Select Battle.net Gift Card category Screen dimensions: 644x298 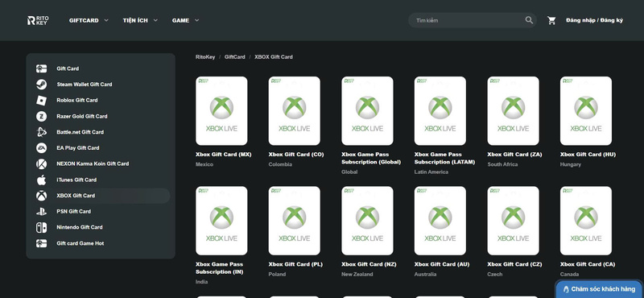point(80,132)
